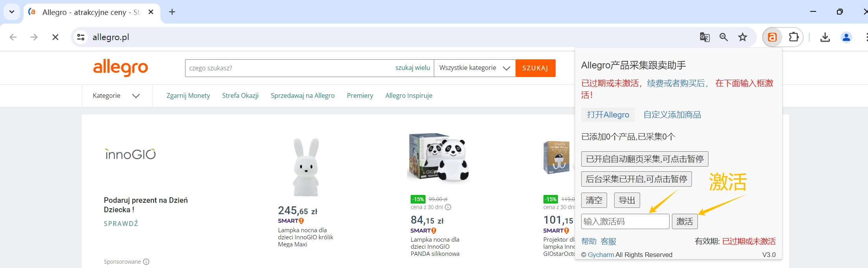Open the 客服 customer service link
Image resolution: width=868 pixels, height=268 pixels.
pyautogui.click(x=609, y=241)
